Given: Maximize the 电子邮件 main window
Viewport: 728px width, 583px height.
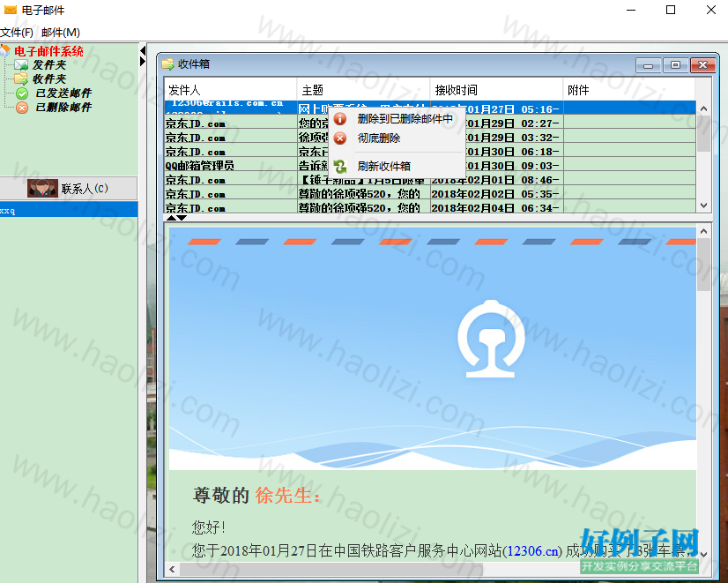Looking at the screenshot, I should [671, 11].
